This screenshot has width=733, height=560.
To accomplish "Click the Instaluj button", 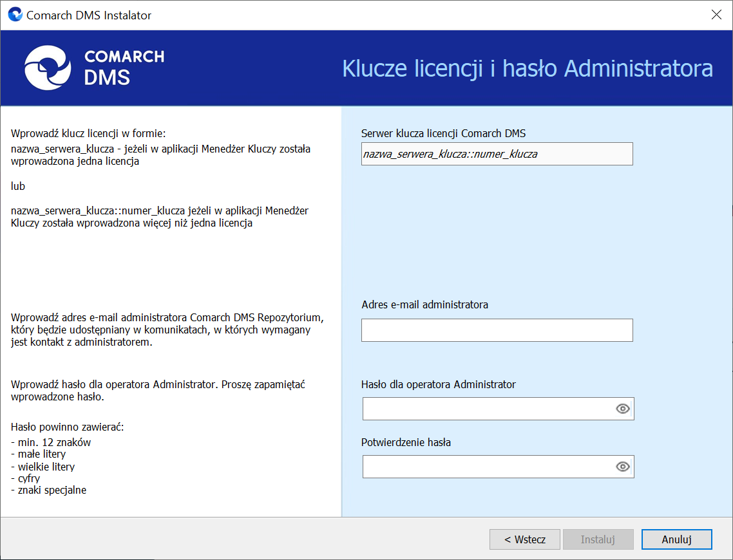I will click(598, 539).
